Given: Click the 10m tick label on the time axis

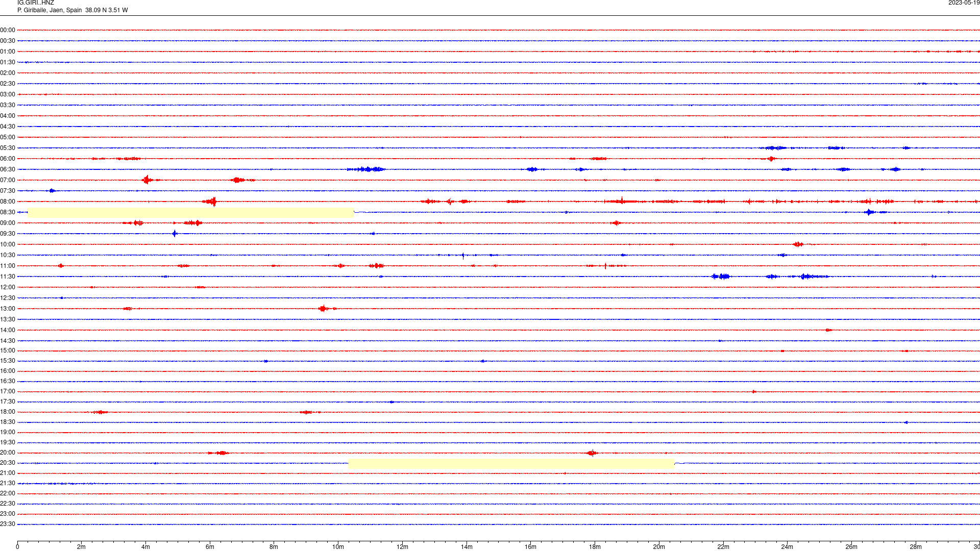Looking at the screenshot, I should [x=338, y=547].
